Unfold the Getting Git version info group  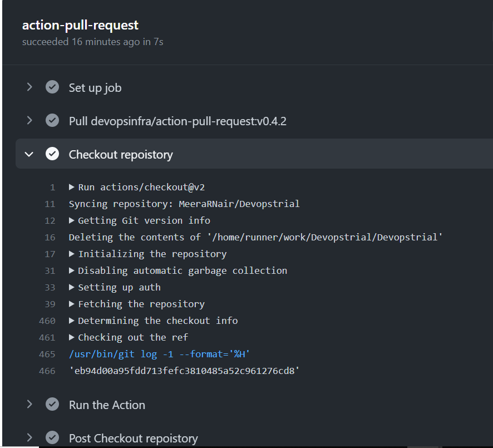[x=72, y=220]
